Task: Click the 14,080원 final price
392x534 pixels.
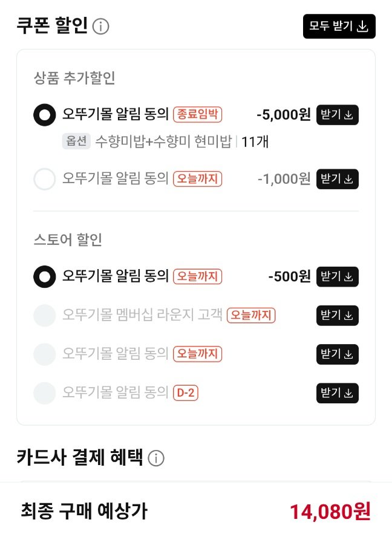Action: pyautogui.click(x=330, y=512)
